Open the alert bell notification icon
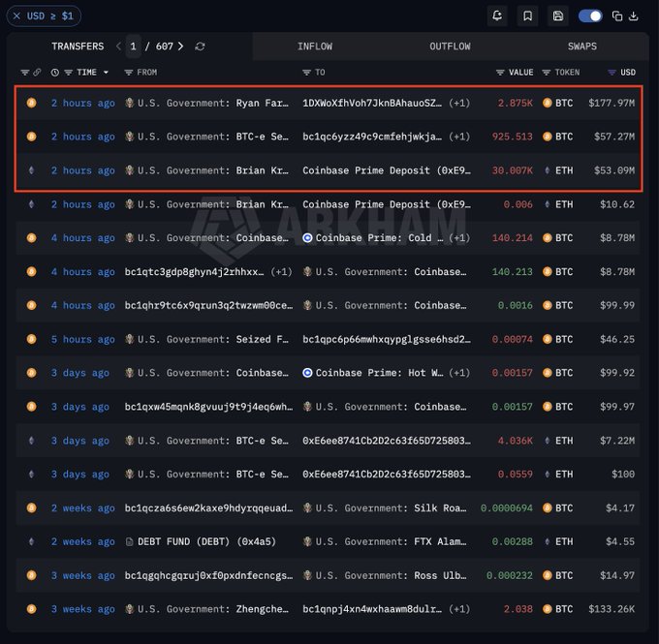Viewport: 659px width, 644px height. pyautogui.click(x=497, y=15)
